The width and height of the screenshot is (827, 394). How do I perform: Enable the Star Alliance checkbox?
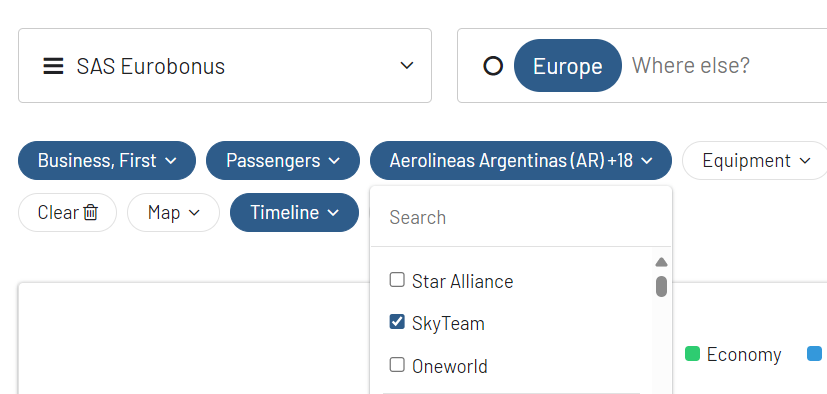coord(397,280)
